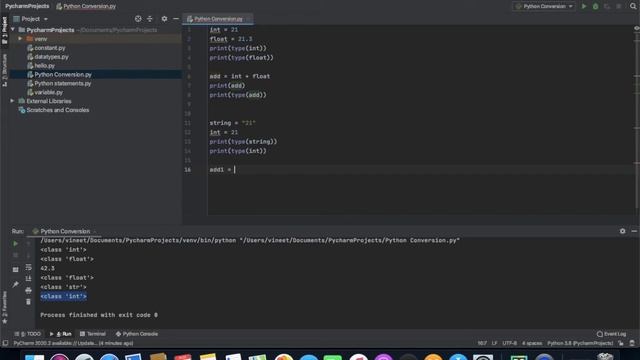Viewport: 640px width, 360px height.
Task: Open Run panel settings gear
Action: coord(622,231)
